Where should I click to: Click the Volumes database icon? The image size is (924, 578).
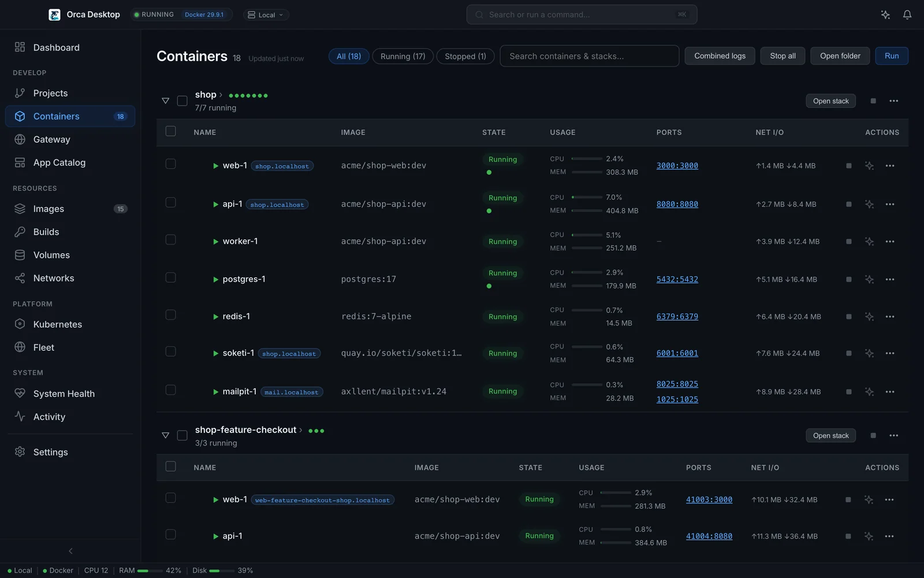point(20,255)
